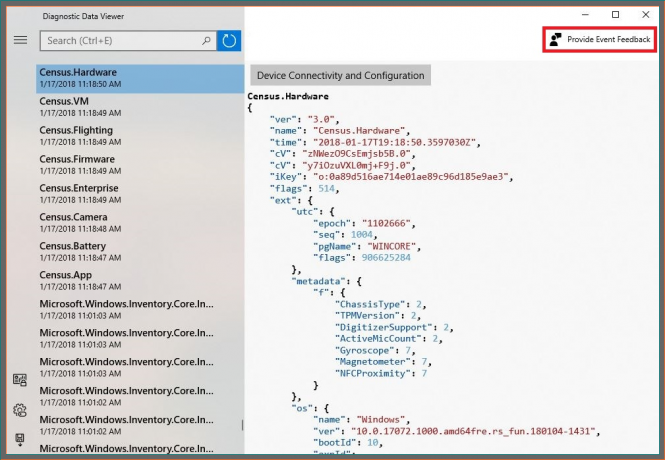This screenshot has width=665, height=460.
Task: Open Privacy Dashboard from the sidebar icon
Action: pos(20,380)
